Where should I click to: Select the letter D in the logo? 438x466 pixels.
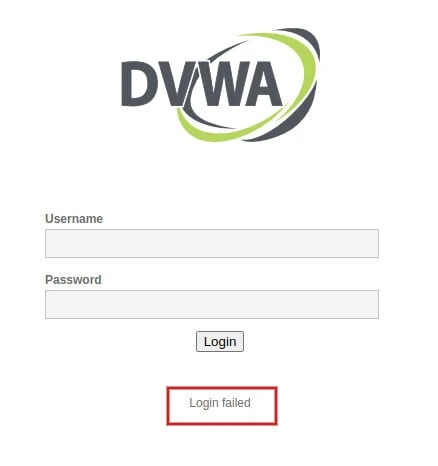coord(138,84)
